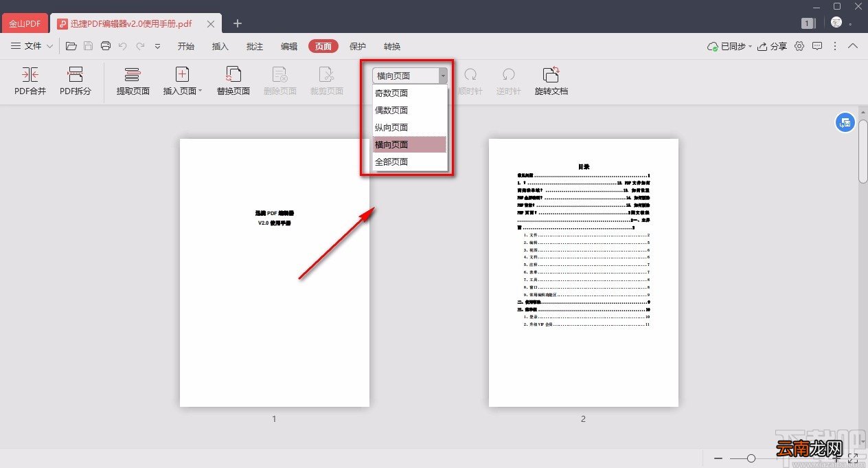Open the PDF合并 merge tool
This screenshot has width=868, height=468.
tap(30, 80)
